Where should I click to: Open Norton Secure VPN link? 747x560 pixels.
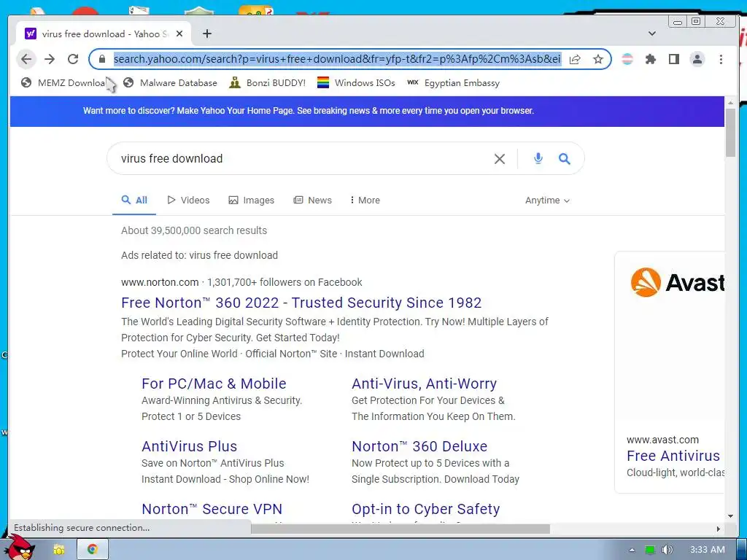(212, 509)
